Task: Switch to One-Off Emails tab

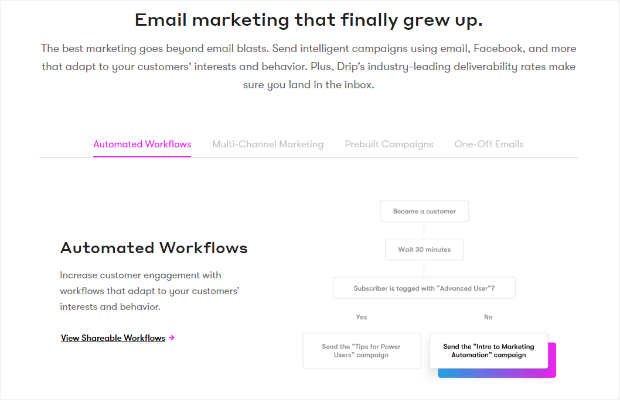Action: click(x=489, y=144)
